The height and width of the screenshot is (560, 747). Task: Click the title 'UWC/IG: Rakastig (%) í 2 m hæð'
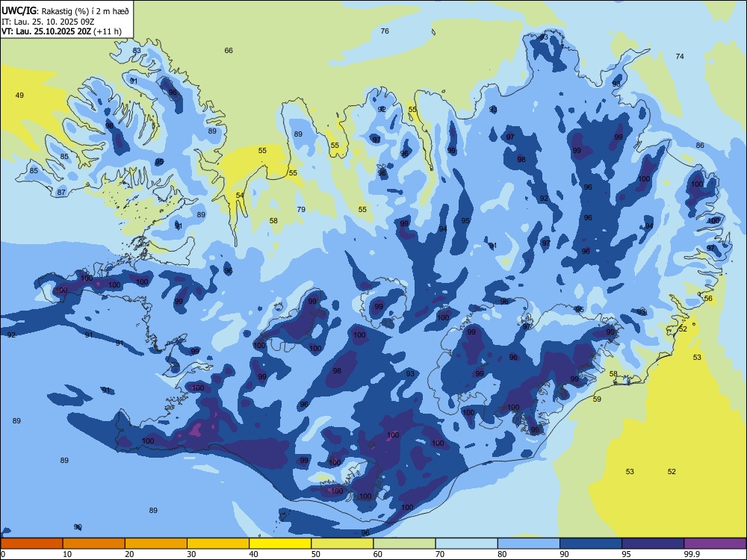[65, 10]
